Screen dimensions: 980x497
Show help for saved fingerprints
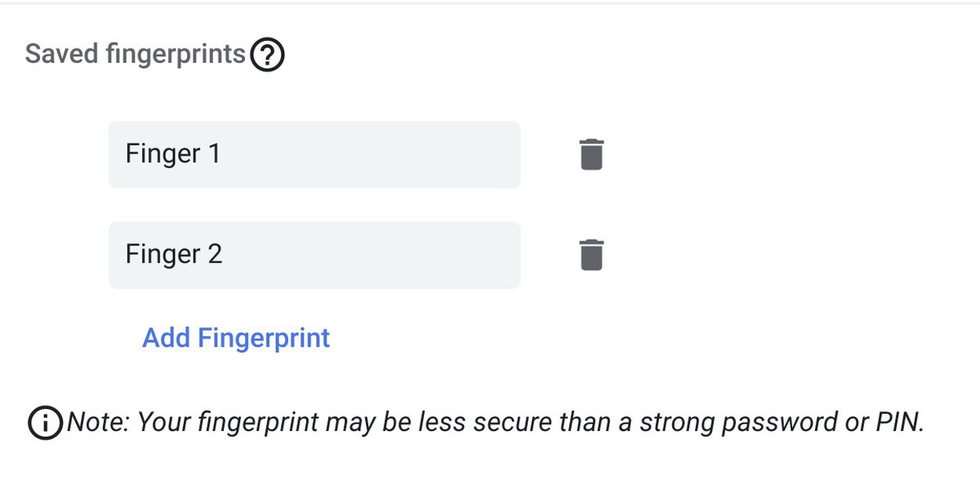(x=267, y=55)
